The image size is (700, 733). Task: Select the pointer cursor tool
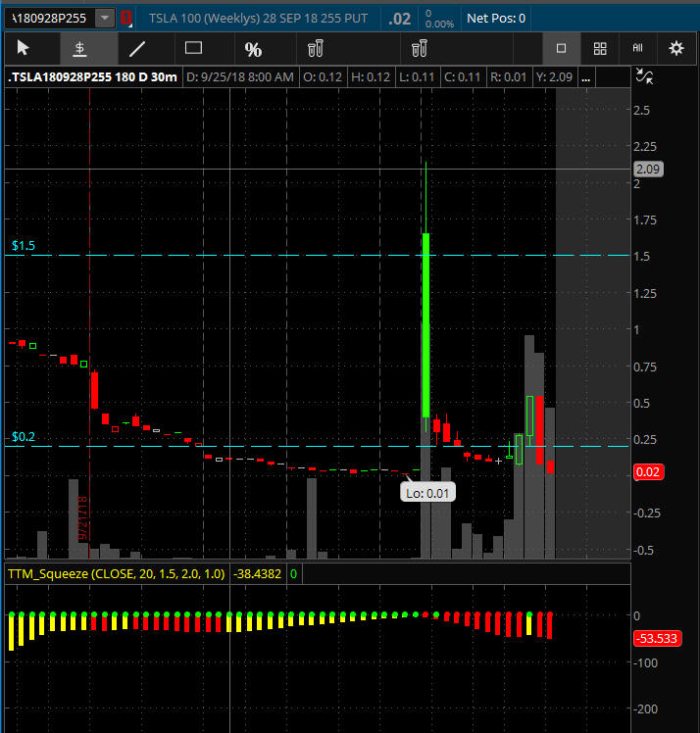point(24,48)
